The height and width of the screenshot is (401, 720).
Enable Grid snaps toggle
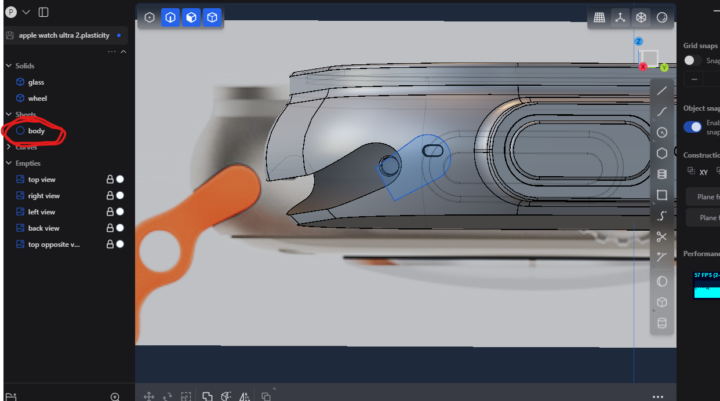point(691,61)
